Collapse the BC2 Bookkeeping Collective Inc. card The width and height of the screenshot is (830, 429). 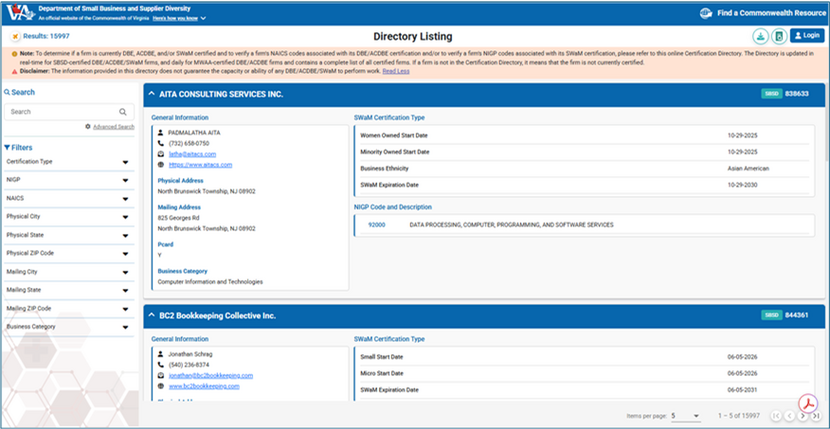tap(151, 315)
